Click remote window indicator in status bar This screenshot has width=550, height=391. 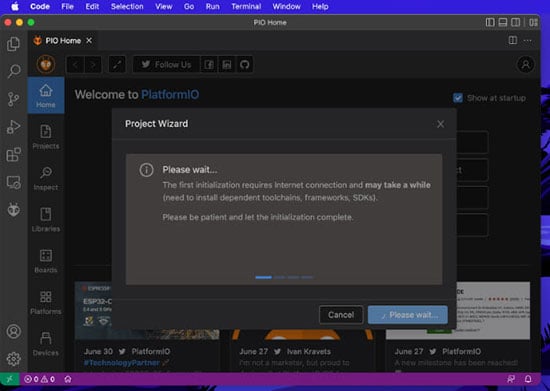click(9, 379)
